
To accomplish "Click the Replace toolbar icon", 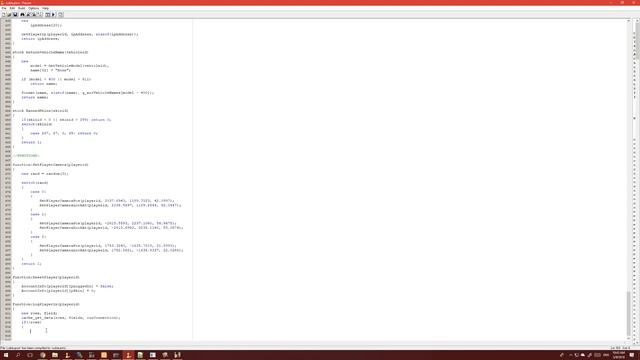I will click(x=34, y=15).
